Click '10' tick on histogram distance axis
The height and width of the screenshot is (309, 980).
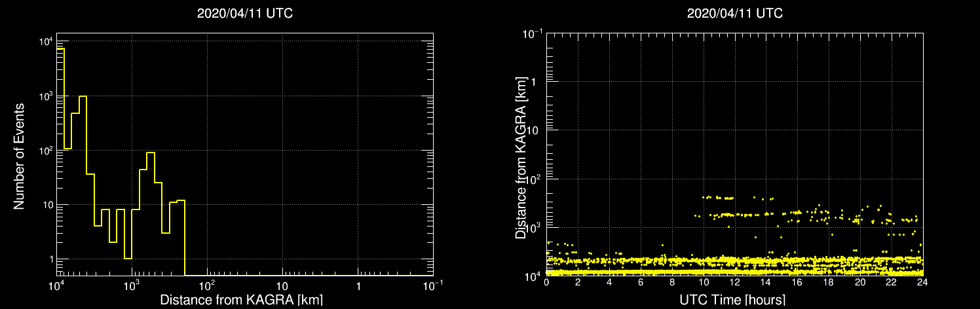click(x=282, y=287)
